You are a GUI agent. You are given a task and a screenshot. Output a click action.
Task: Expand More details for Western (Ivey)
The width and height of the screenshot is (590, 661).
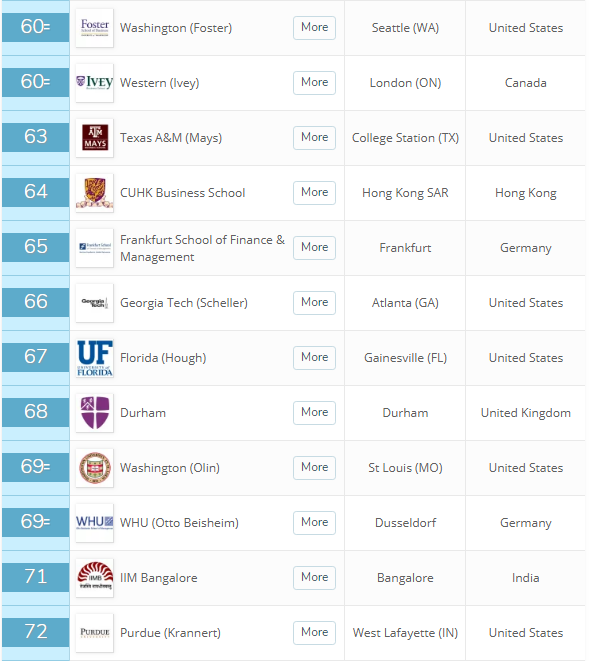click(x=314, y=83)
